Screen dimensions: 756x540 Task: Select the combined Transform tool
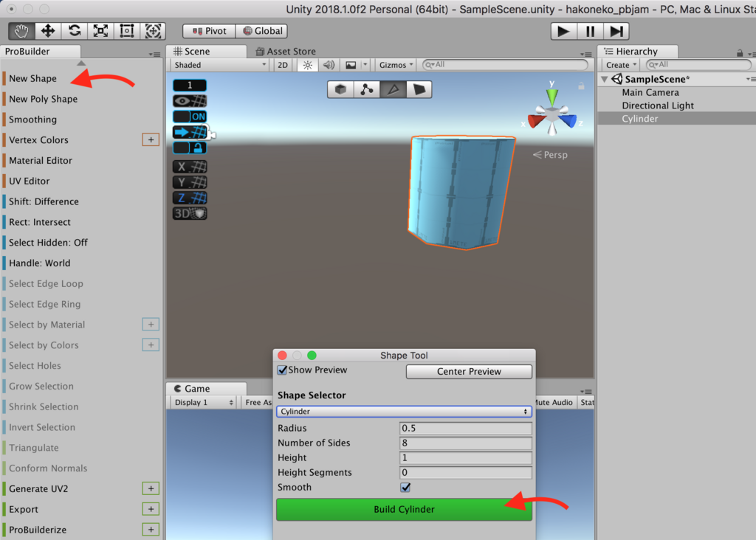(x=153, y=31)
